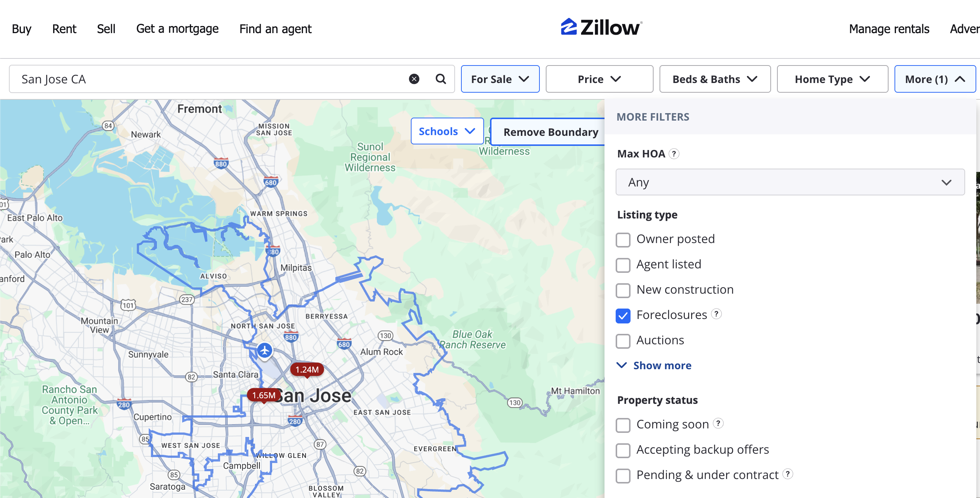Click the magnifying glass search icon

(441, 79)
